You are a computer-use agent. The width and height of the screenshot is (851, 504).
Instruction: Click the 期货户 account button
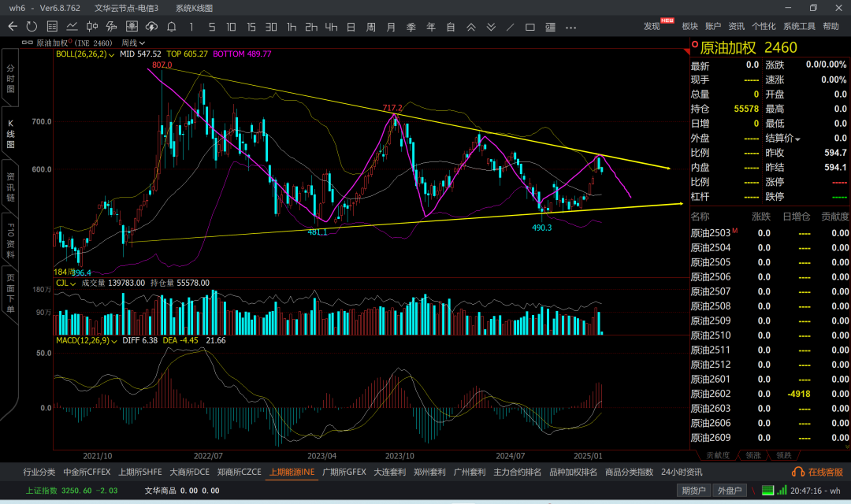pyautogui.click(x=693, y=491)
